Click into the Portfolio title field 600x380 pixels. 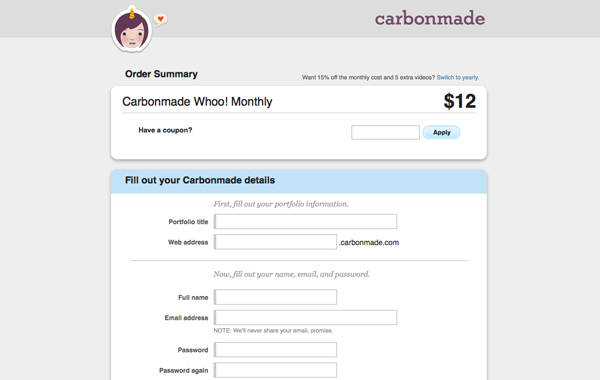pos(305,222)
